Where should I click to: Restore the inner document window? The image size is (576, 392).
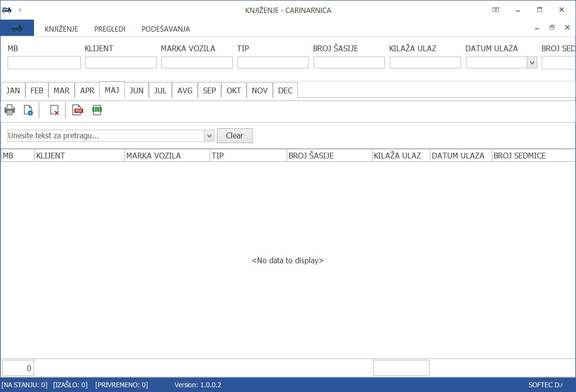pos(552,28)
